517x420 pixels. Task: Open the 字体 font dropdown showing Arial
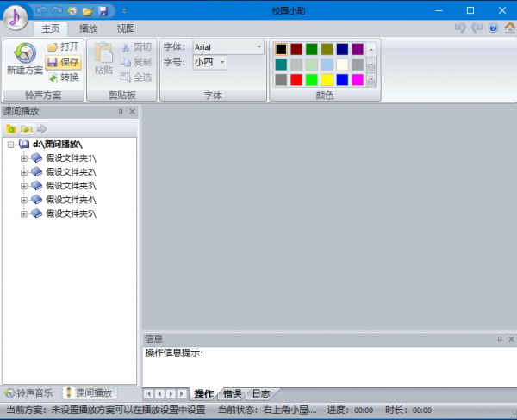coord(259,46)
